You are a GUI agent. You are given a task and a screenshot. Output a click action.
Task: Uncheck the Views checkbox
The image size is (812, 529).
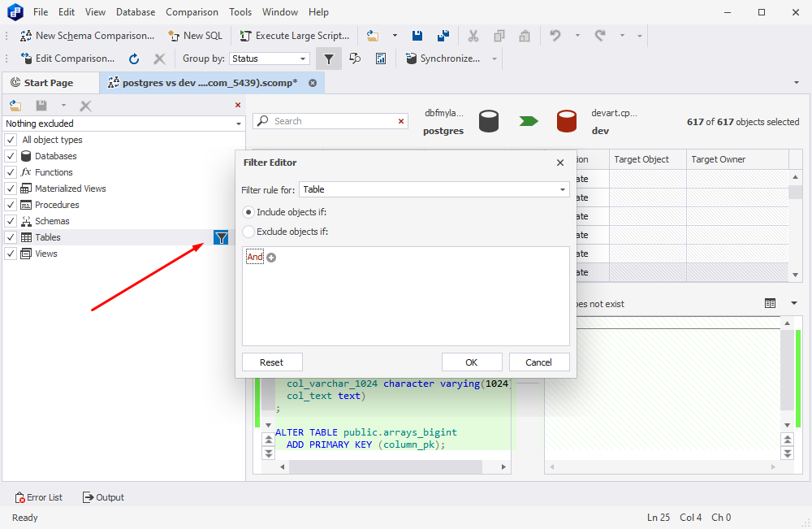[x=11, y=254]
